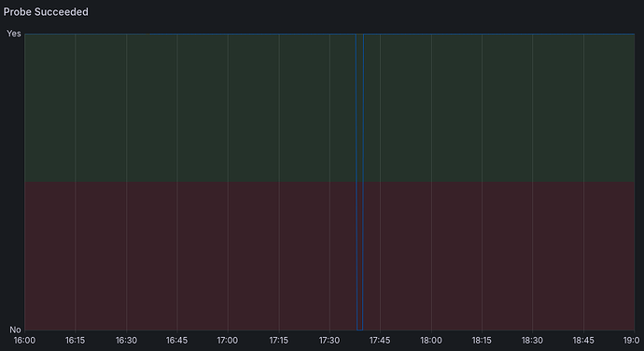Select the 18:15 time axis label
The width and height of the screenshot is (644, 351).
click(x=482, y=341)
